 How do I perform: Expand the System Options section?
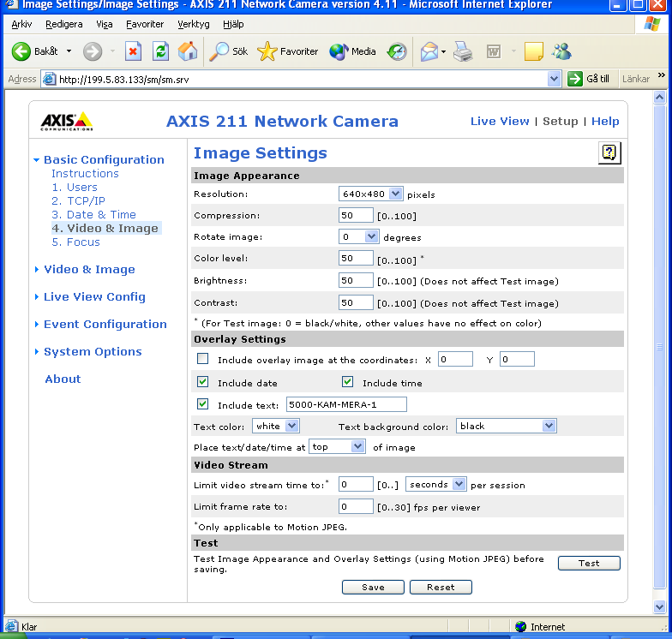(36, 351)
